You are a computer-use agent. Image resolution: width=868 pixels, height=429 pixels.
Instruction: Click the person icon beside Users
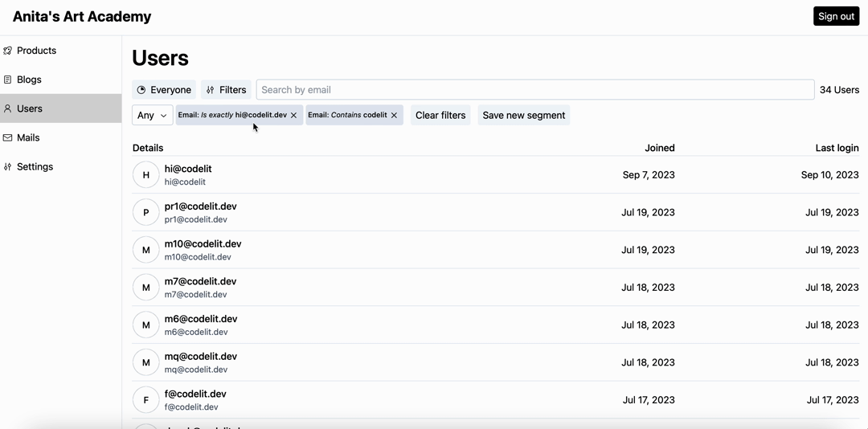click(x=8, y=108)
